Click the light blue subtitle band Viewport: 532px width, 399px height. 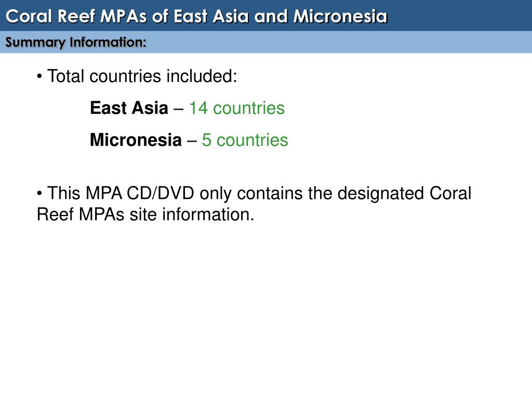(266, 42)
